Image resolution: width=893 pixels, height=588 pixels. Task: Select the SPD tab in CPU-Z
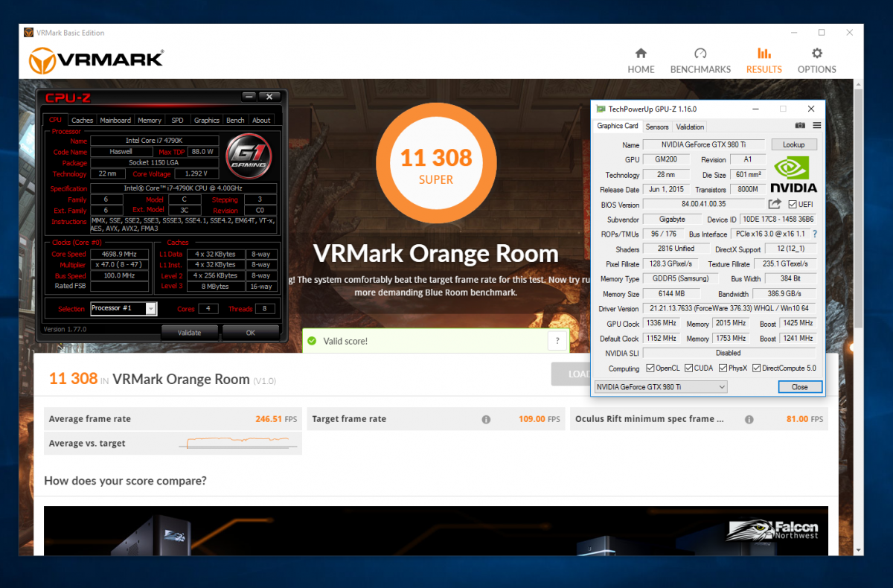(x=177, y=120)
